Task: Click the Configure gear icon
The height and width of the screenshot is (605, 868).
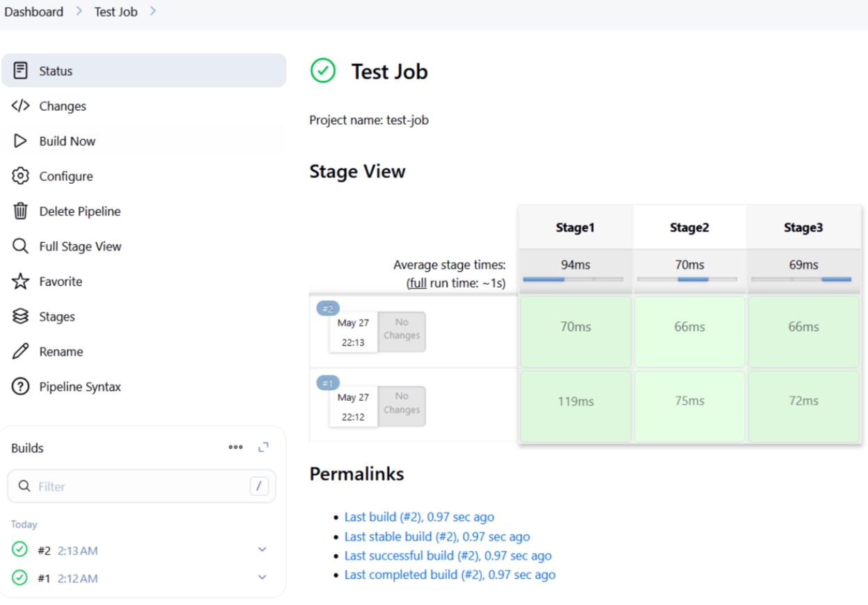Action: pos(20,176)
